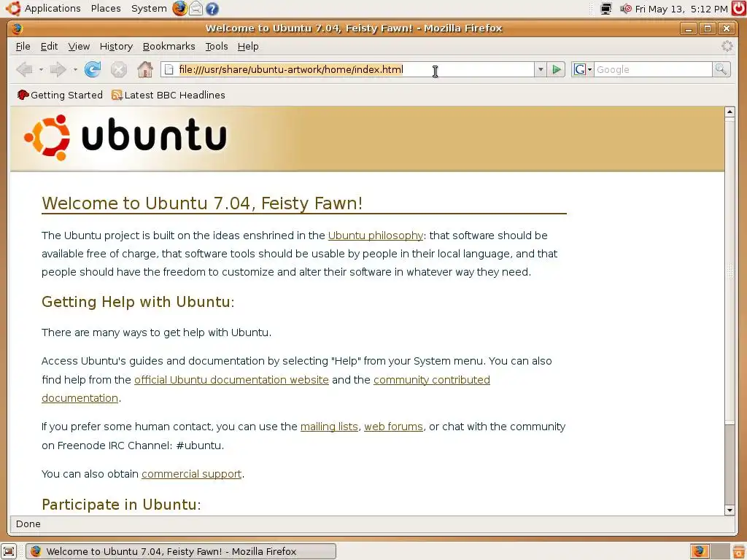Open the mailing lists link
This screenshot has height=560, width=747.
point(329,426)
